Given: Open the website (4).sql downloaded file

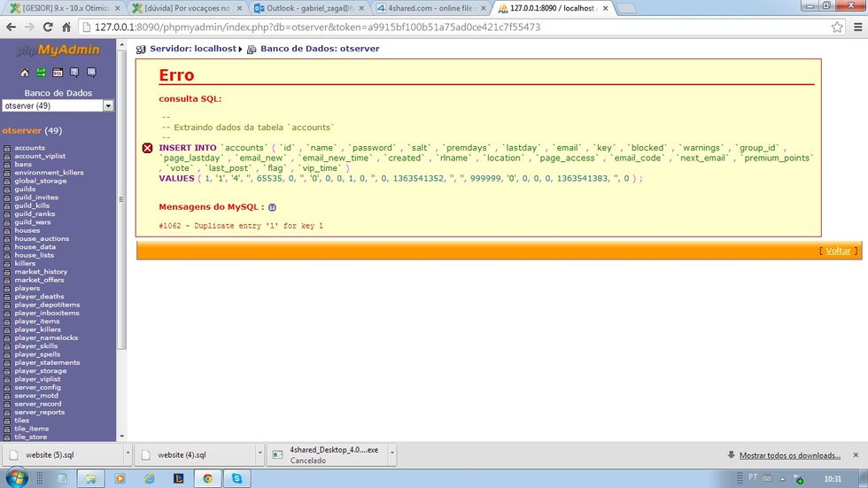Looking at the screenshot, I should [x=196, y=455].
